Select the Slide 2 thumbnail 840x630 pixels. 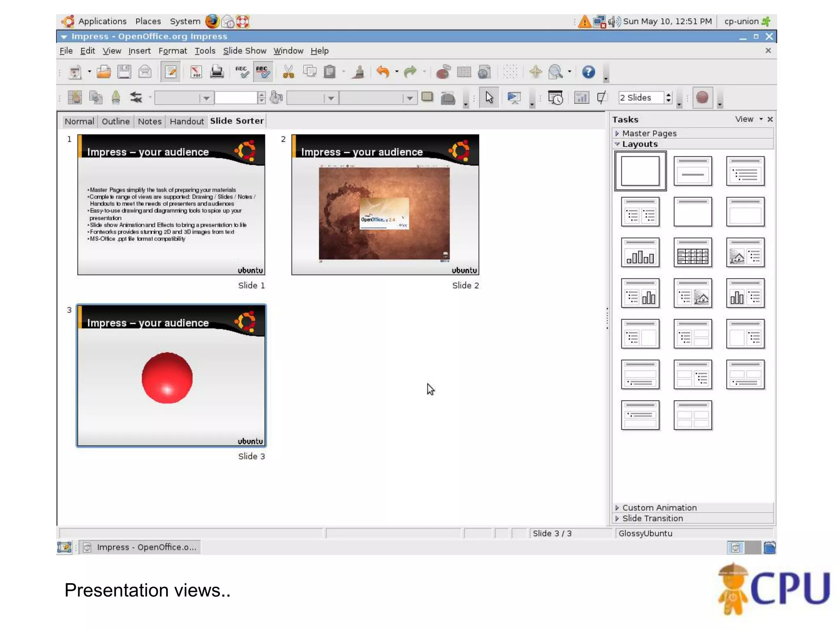click(x=385, y=205)
